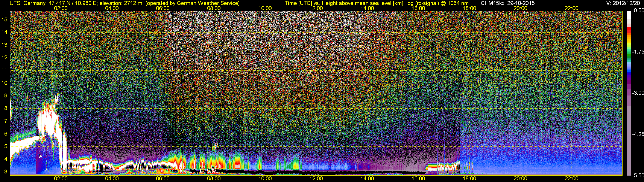Screen dimensions: 644x182
Task: Click the 20:00 label on the top time axis
Action: [x=521, y=8]
